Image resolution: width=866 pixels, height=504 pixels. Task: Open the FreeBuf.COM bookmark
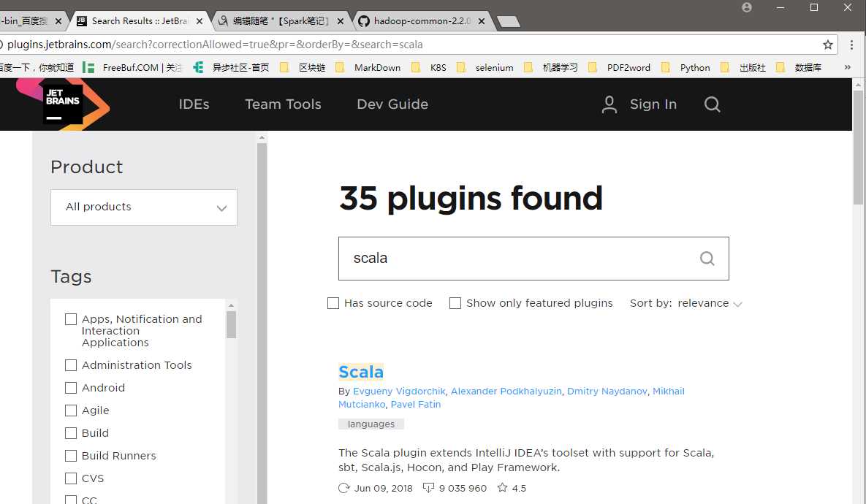pyautogui.click(x=132, y=67)
